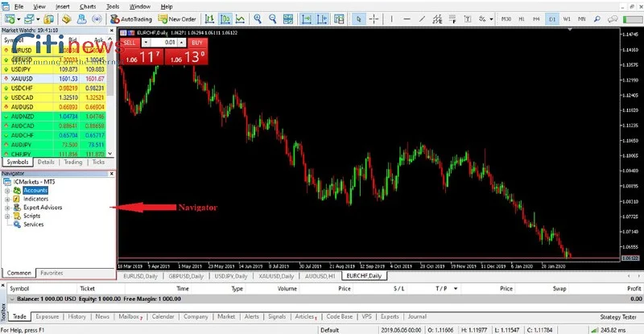Launch MetaEditor with the gold toolbar icon

click(x=67, y=19)
